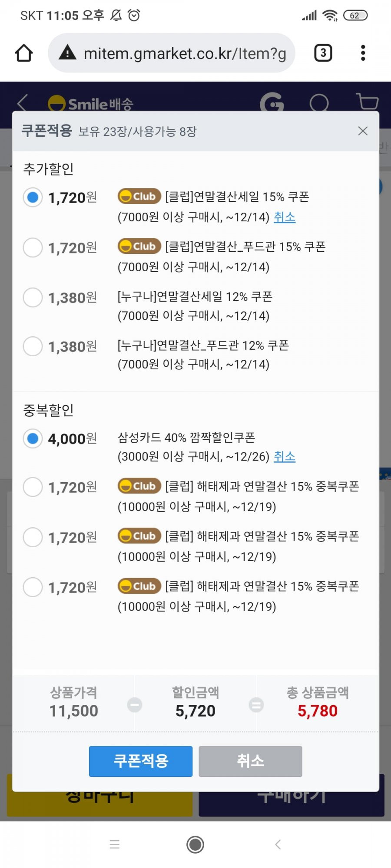Cancel the 삼성카드 coupon via 취소 link
Image resolution: width=391 pixels, height=868 pixels.
(285, 456)
